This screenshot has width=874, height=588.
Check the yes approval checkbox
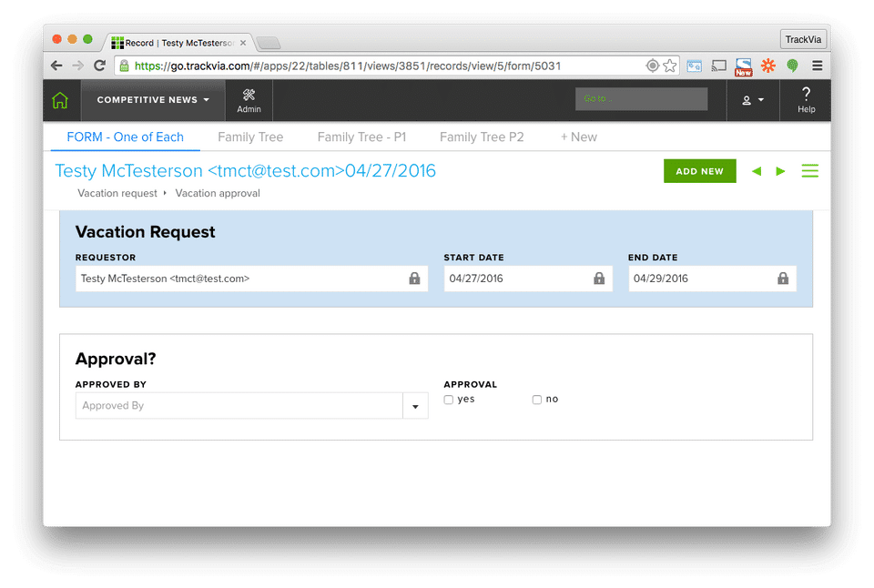[449, 400]
